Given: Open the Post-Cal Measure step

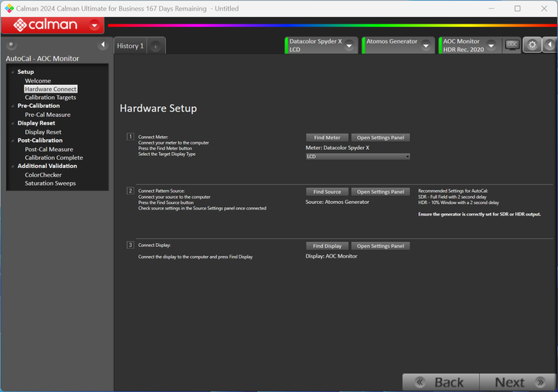Looking at the screenshot, I should pyautogui.click(x=49, y=150).
